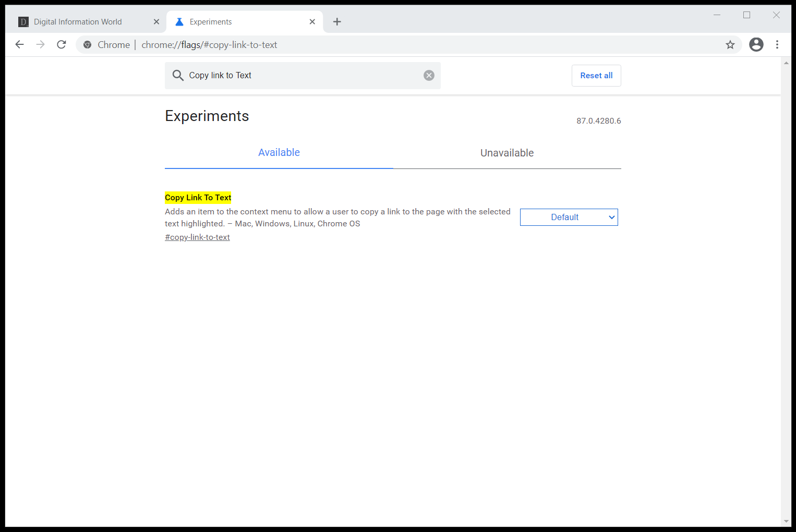The width and height of the screenshot is (796, 532).
Task: Click the Experiments page heading
Action: click(207, 116)
